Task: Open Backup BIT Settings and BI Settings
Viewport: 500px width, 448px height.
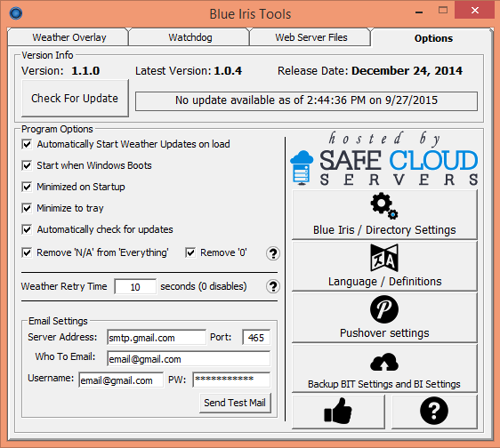Action: 384,369
